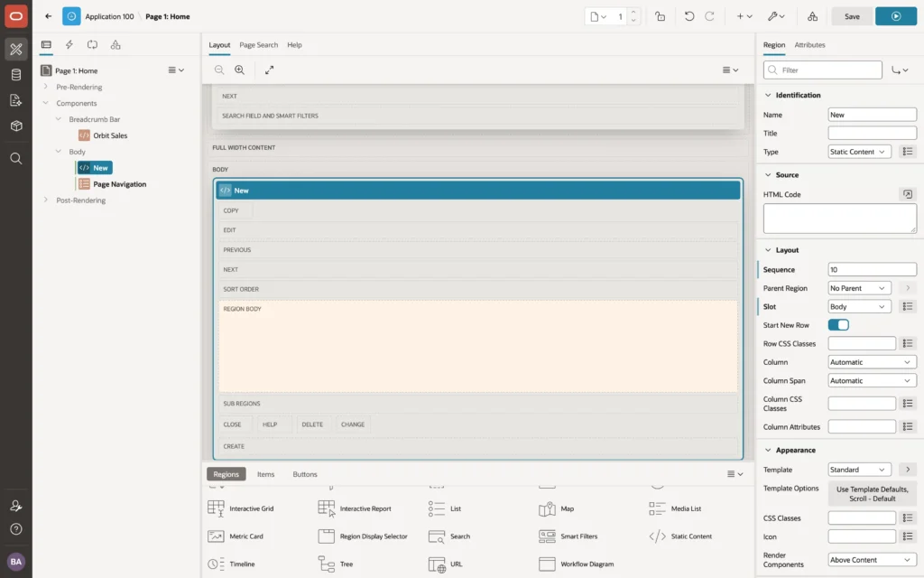This screenshot has height=578, width=924.
Task: Go back with the left arrow
Action: (x=49, y=16)
